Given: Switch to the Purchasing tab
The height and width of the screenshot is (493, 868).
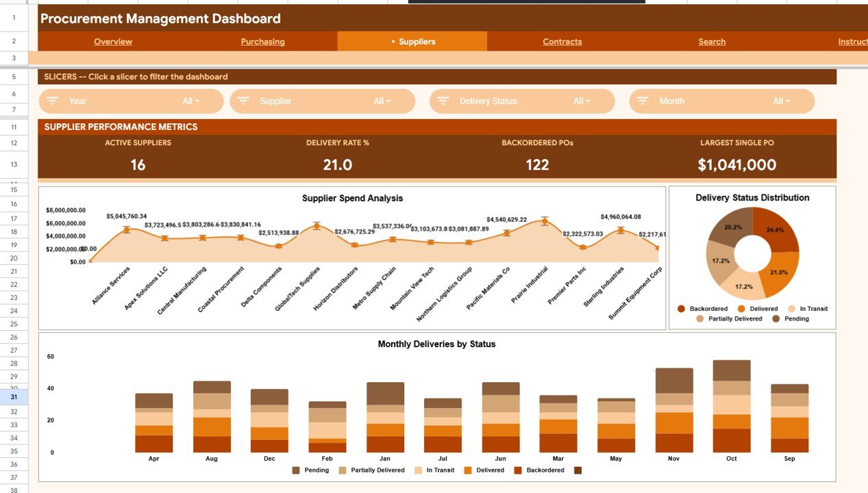Looking at the screenshot, I should pyautogui.click(x=263, y=41).
